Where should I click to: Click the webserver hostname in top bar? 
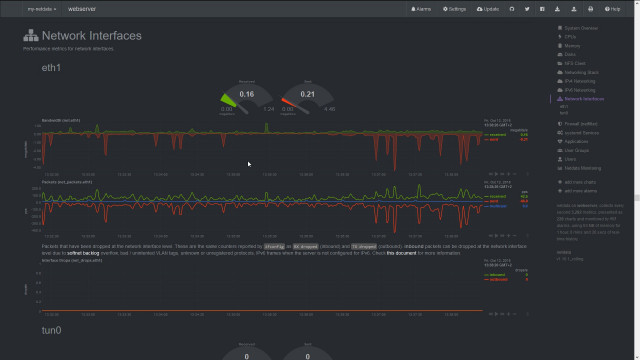82,9
